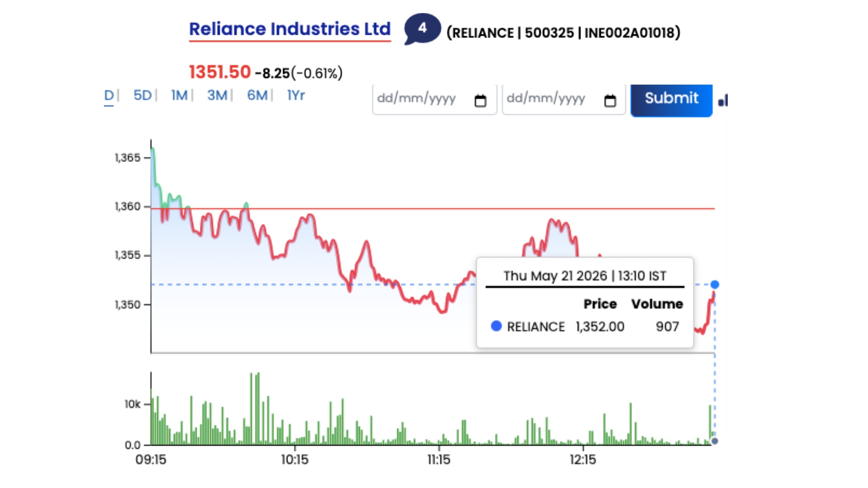
Task: Click the tooltip price 1,352.00
Action: 600,327
